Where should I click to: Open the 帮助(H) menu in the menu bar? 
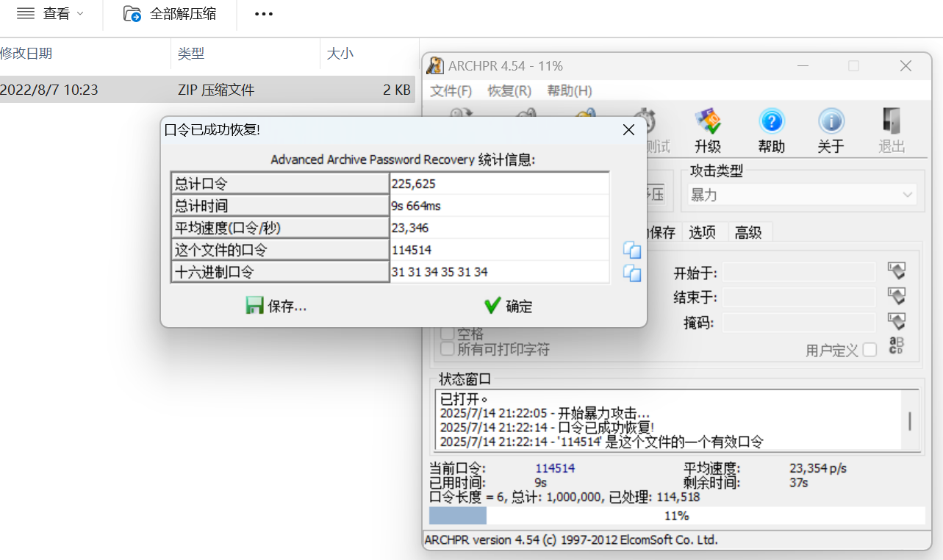[x=570, y=91]
